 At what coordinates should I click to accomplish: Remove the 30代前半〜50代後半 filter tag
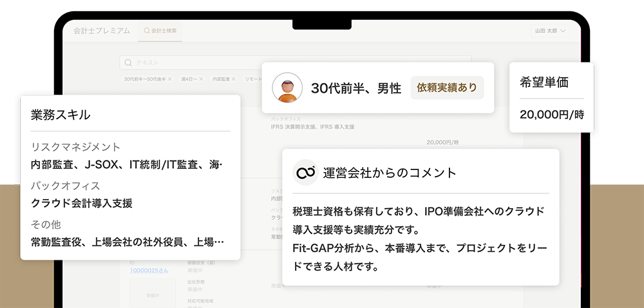[x=170, y=79]
